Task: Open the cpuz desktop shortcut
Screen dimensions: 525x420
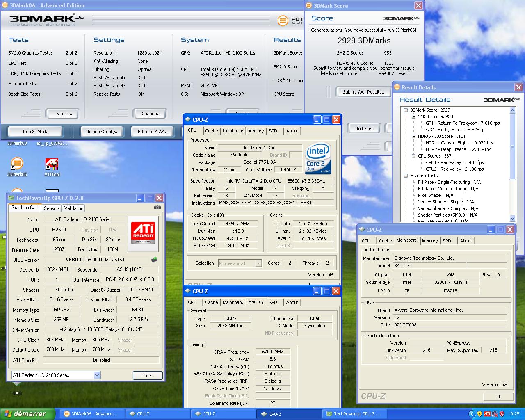Action: [x=17, y=388]
